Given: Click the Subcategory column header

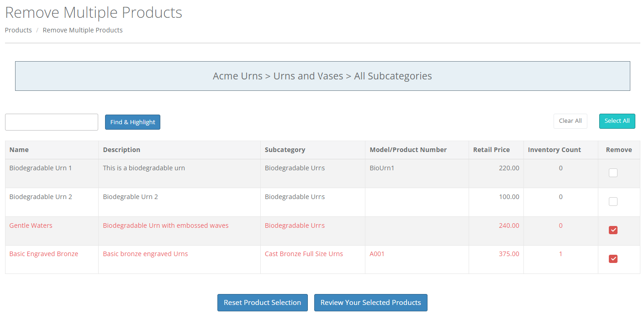Looking at the screenshot, I should point(285,150).
